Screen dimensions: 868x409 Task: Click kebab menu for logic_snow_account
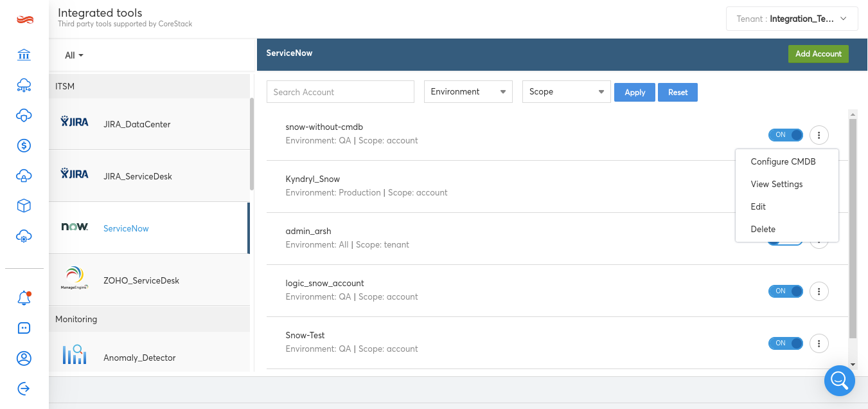tap(819, 291)
